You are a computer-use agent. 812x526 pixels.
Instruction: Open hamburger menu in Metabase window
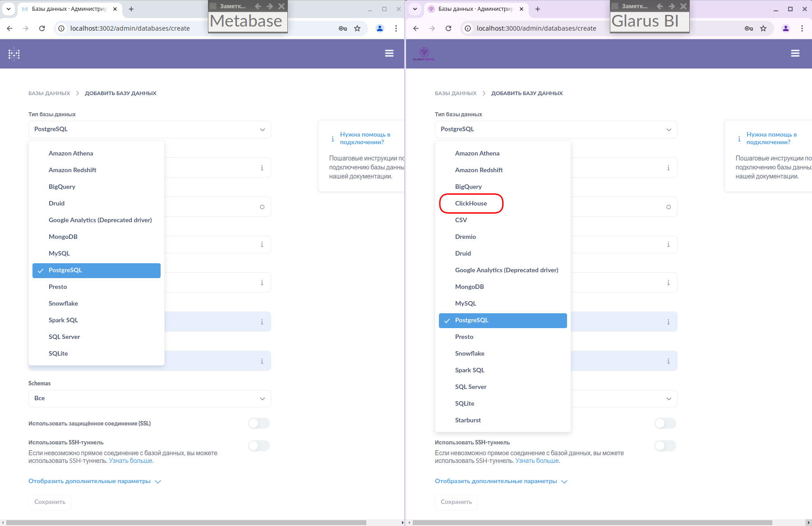(389, 54)
